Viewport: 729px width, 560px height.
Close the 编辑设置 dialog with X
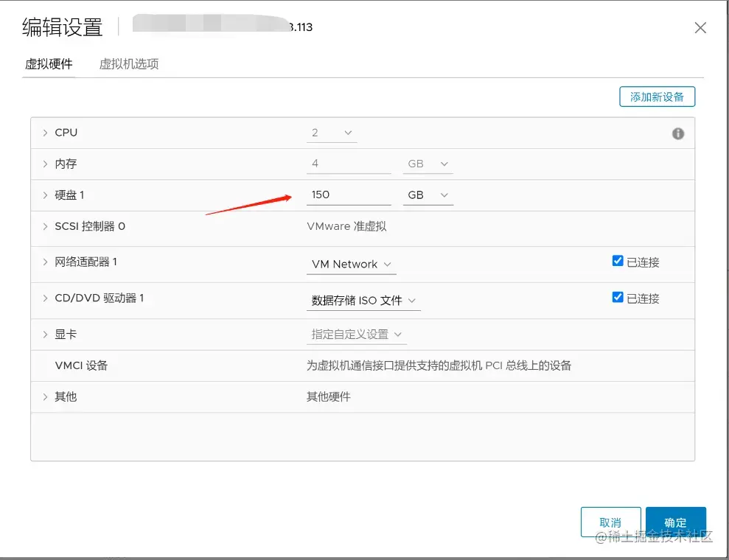(x=700, y=28)
